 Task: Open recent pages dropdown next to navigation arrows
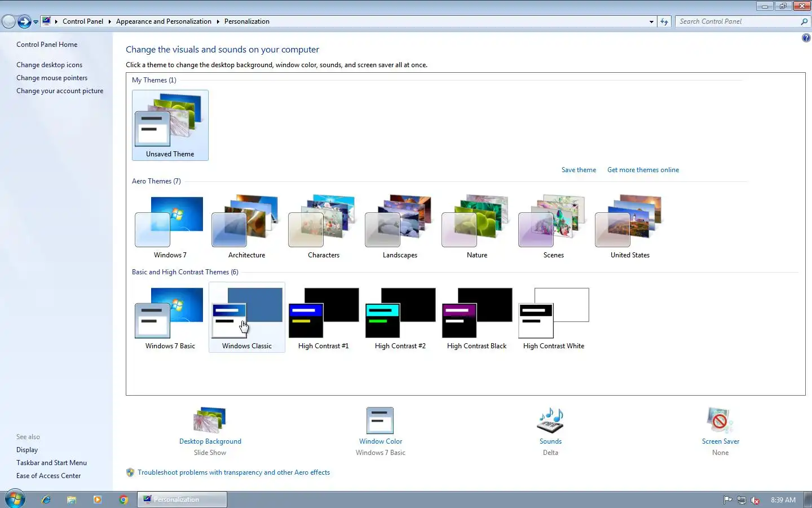pyautogui.click(x=36, y=22)
